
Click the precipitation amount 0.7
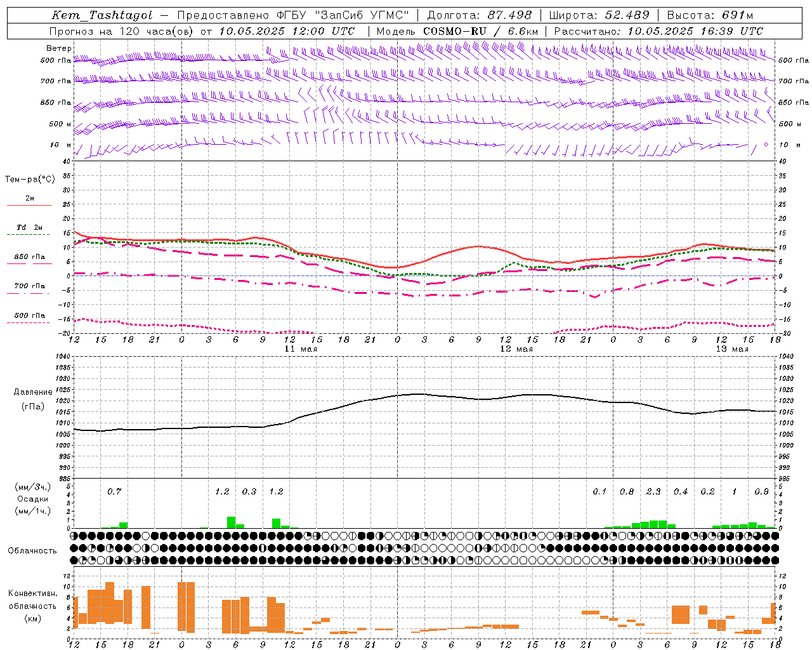114,491
